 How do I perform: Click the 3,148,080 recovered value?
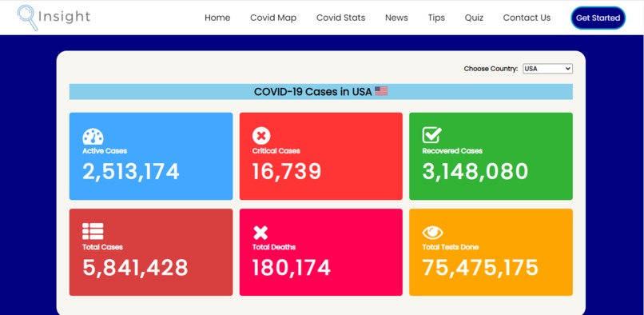pyautogui.click(x=475, y=171)
